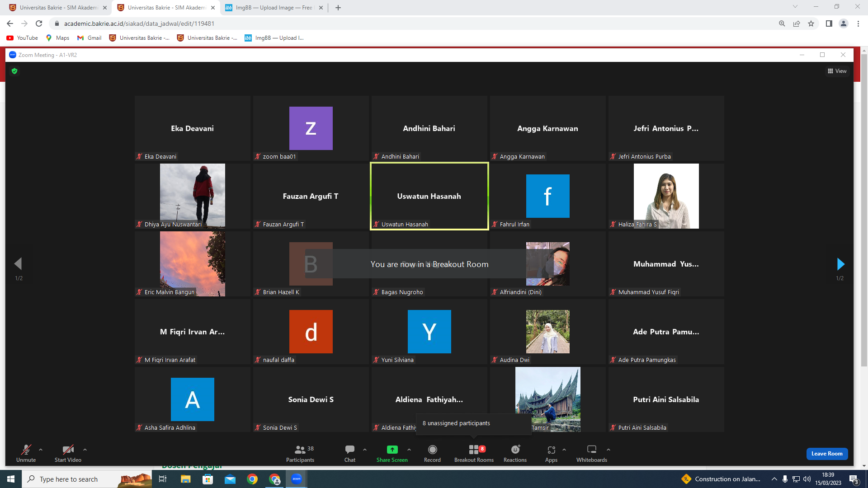Share this page icon in address bar
Image resolution: width=868 pixels, height=488 pixels.
(x=797, y=23)
